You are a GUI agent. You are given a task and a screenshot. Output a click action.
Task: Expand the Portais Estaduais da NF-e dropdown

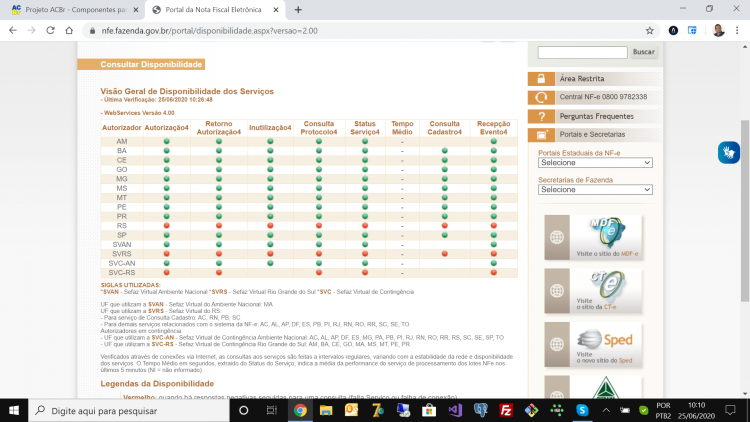(x=595, y=163)
